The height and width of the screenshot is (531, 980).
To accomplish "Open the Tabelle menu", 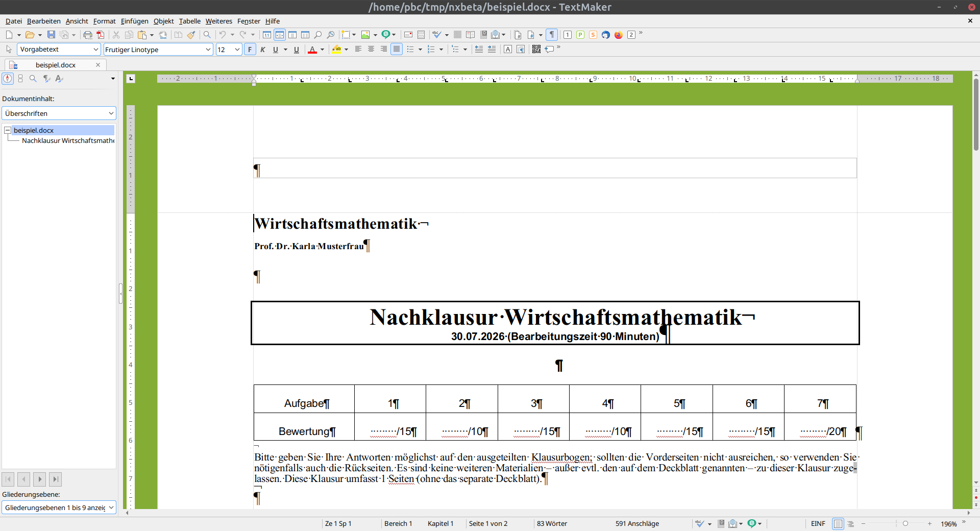I will (189, 21).
